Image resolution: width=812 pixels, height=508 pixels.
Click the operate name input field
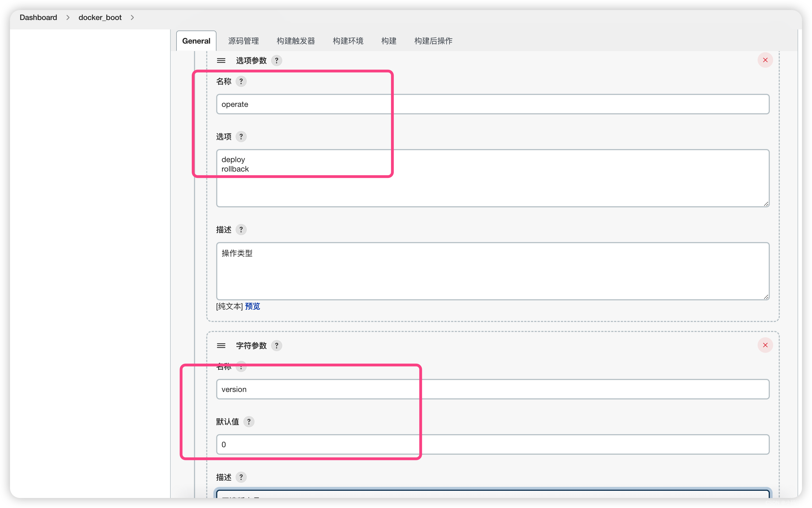coord(492,104)
